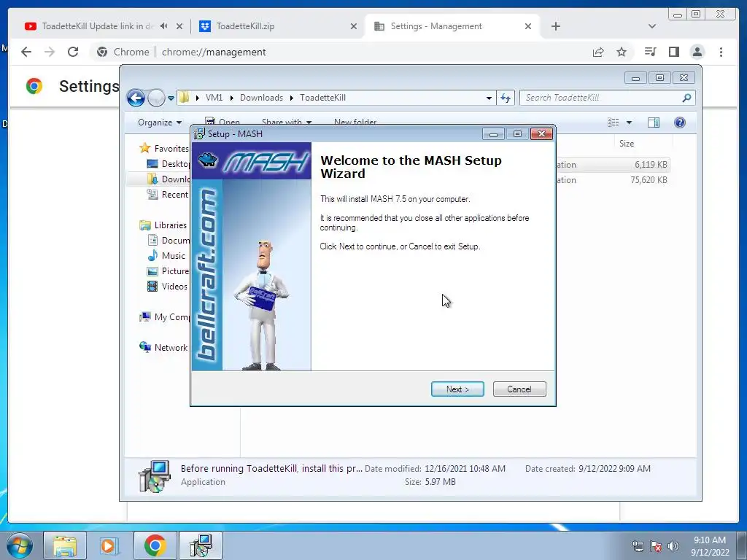Close the ToadetteKill.zip tab

354,26
